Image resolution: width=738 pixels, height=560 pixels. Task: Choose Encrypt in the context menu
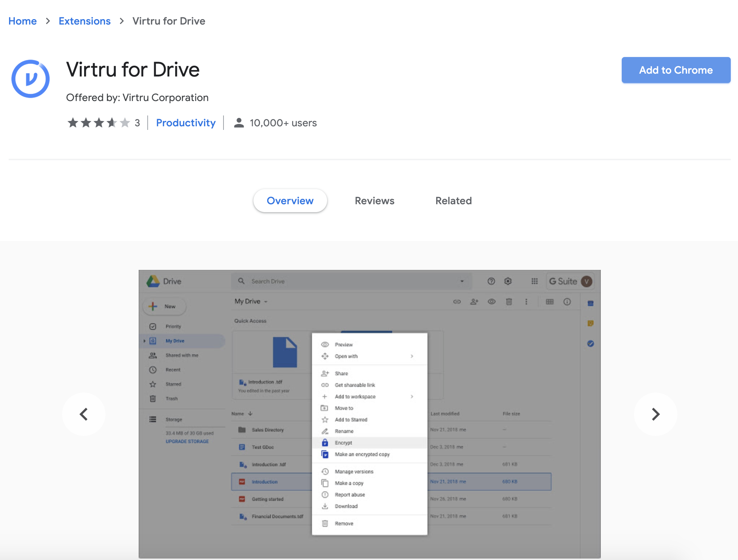pyautogui.click(x=370, y=443)
